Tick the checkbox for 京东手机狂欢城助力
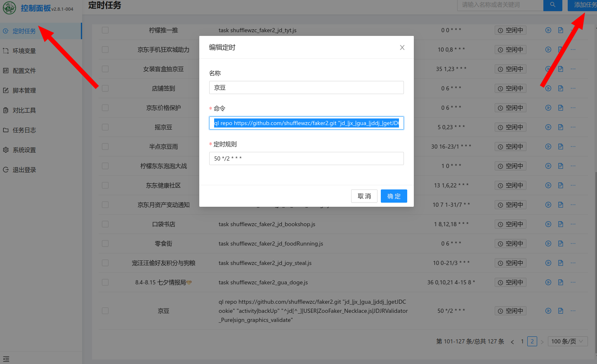 coord(105,50)
